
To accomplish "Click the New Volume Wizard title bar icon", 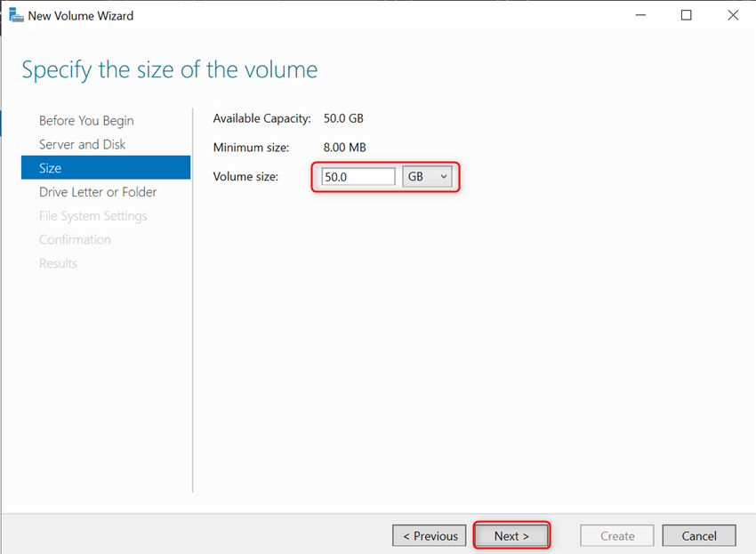I will tap(15, 15).
